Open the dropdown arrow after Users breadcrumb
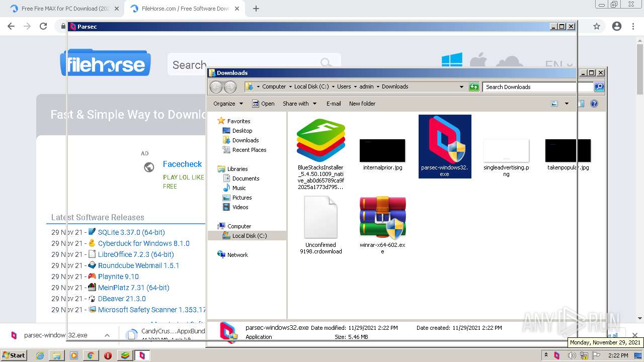 (355, 86)
